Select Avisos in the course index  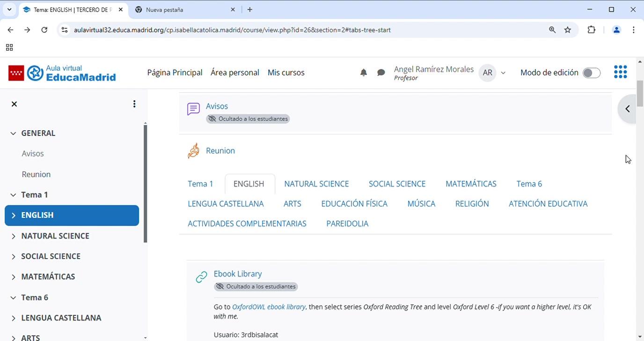click(33, 154)
